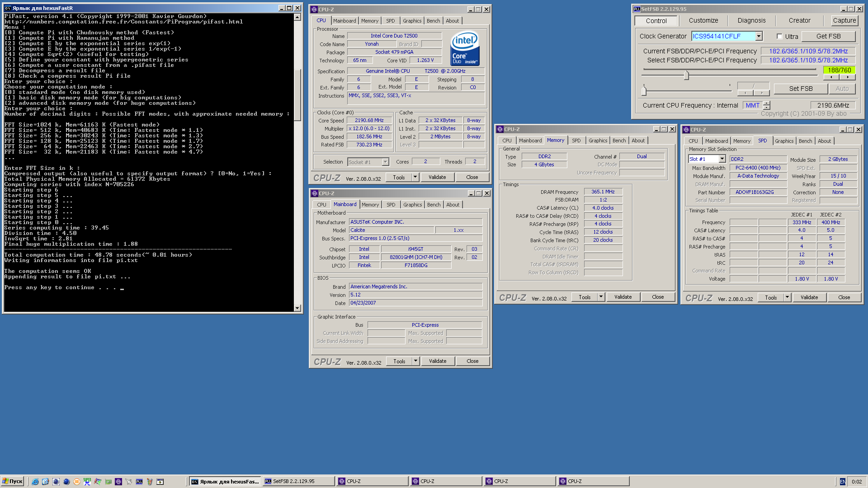
Task: Click the PiFast console title bar icon
Action: point(8,8)
